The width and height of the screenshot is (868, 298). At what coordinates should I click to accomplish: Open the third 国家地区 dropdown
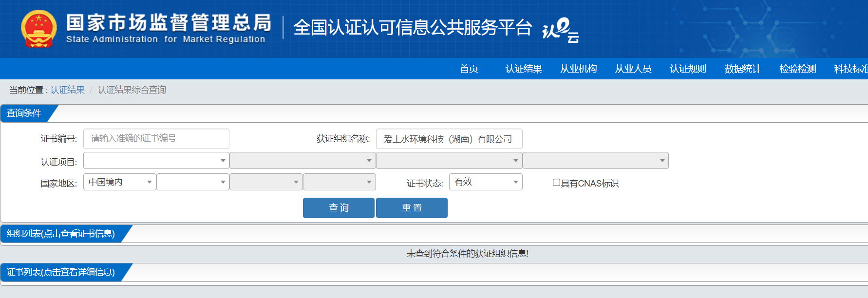coord(266,182)
